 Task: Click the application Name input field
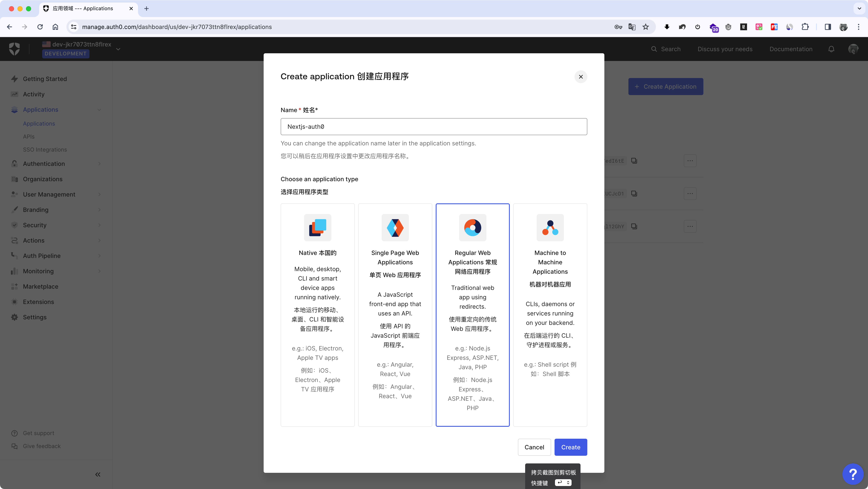[x=434, y=126]
